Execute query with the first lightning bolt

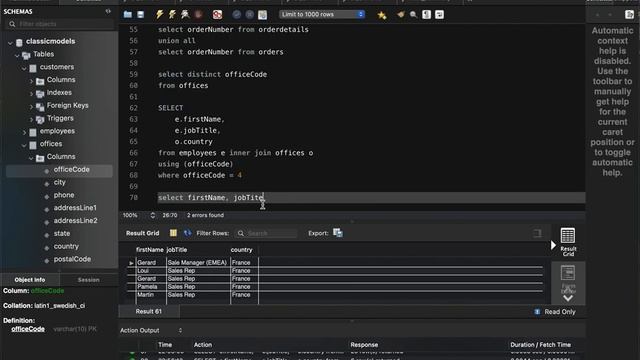159,15
